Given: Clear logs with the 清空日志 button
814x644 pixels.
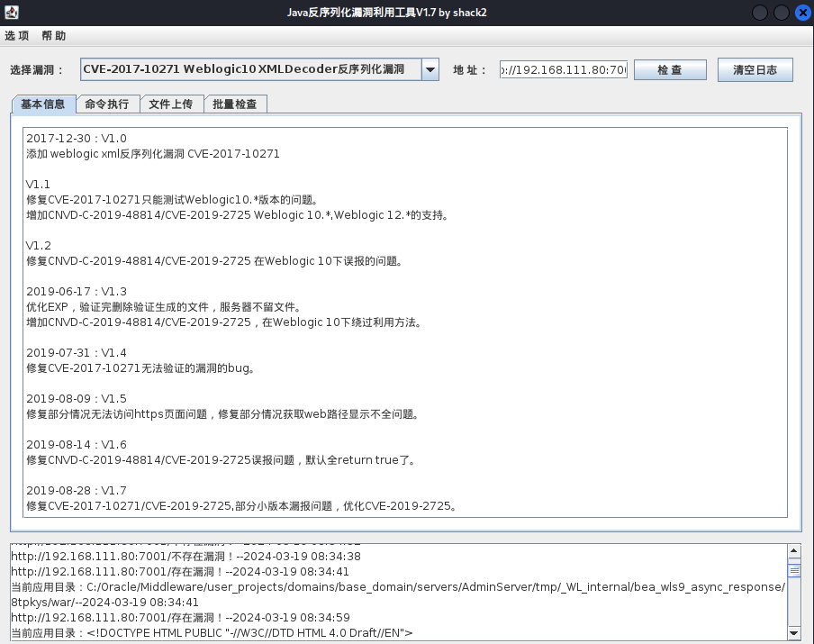Looking at the screenshot, I should (x=755, y=69).
